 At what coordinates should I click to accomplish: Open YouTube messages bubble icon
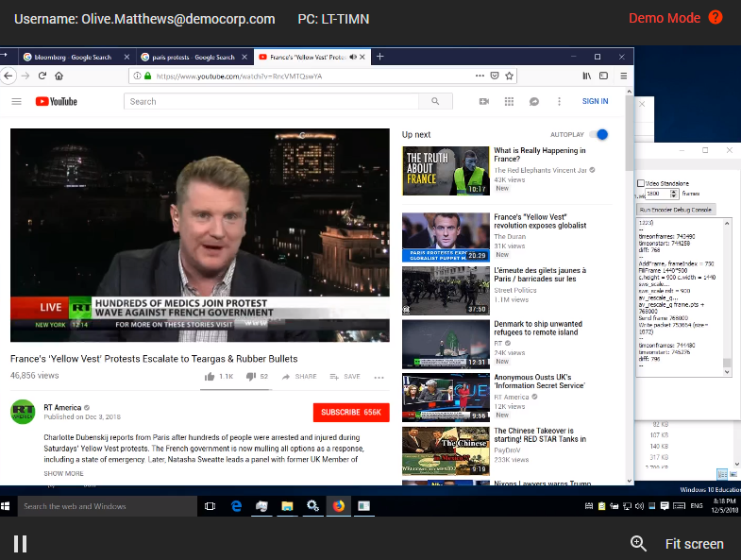[x=534, y=101]
